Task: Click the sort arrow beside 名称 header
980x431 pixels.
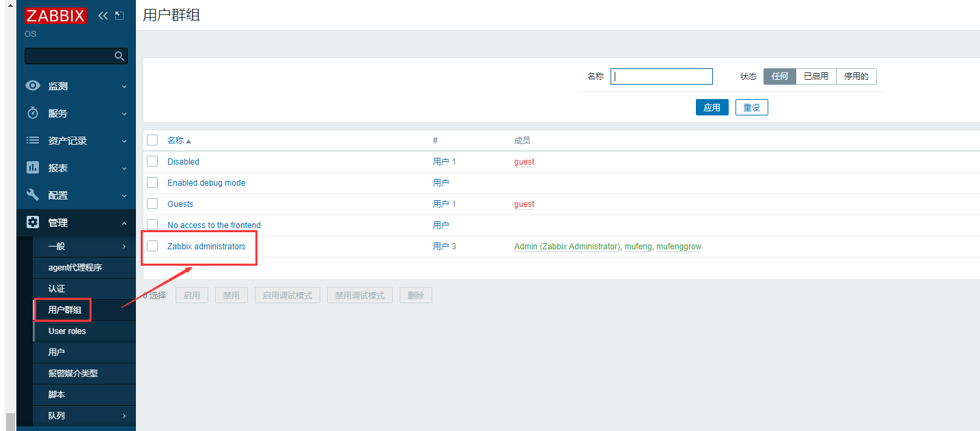Action: (x=188, y=141)
